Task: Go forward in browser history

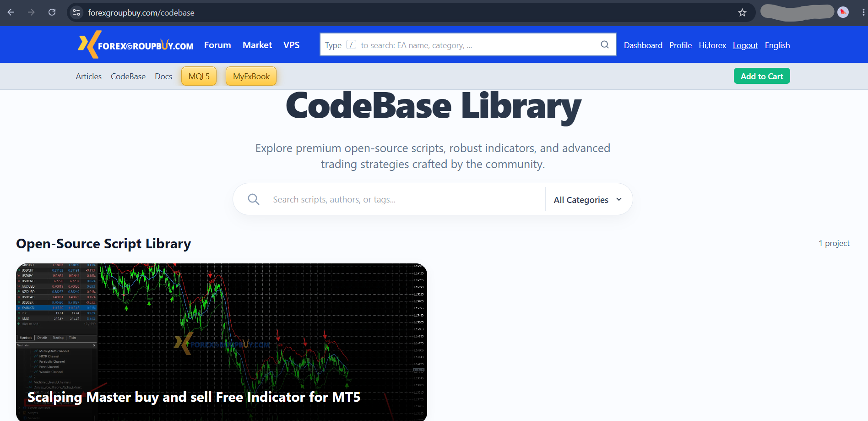Action: click(x=31, y=12)
